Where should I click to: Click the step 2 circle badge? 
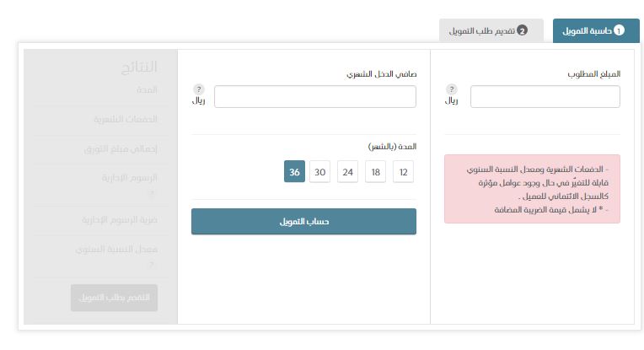coord(522,30)
